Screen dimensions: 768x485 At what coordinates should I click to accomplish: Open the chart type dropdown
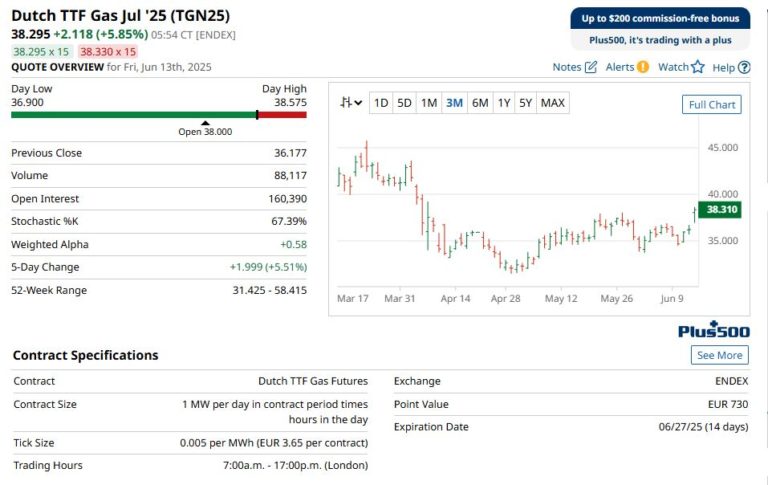[350, 103]
